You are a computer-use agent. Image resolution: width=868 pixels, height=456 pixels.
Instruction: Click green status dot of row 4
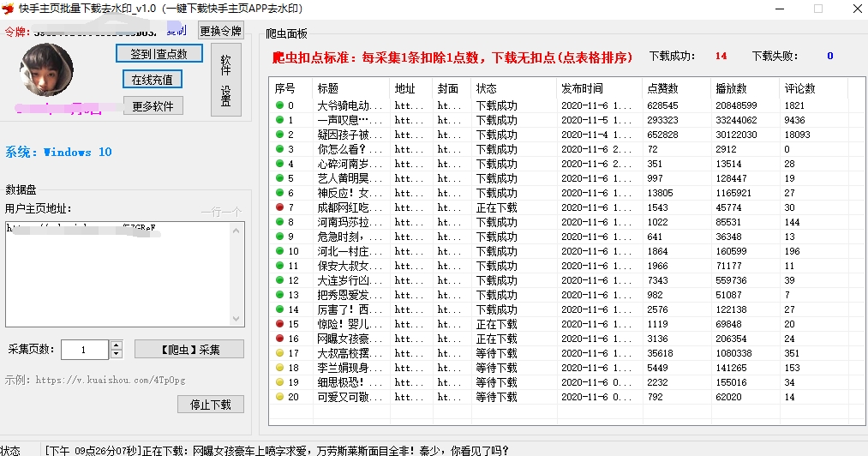[x=279, y=163]
